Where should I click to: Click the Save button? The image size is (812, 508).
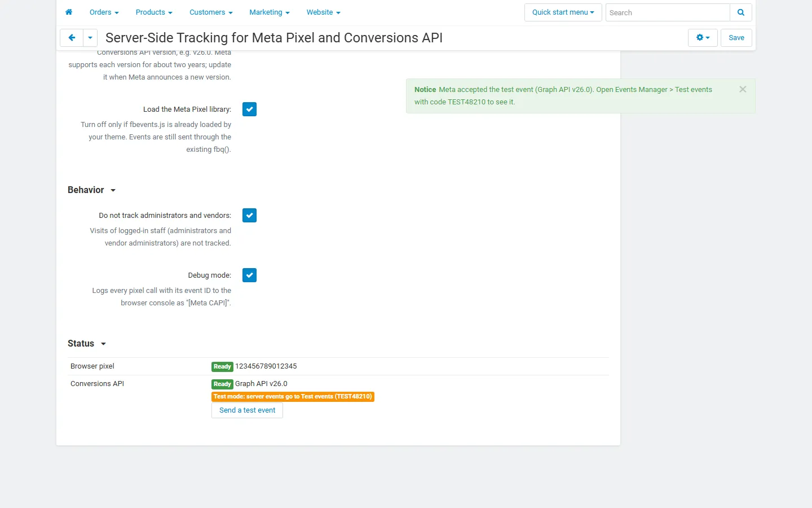736,38
